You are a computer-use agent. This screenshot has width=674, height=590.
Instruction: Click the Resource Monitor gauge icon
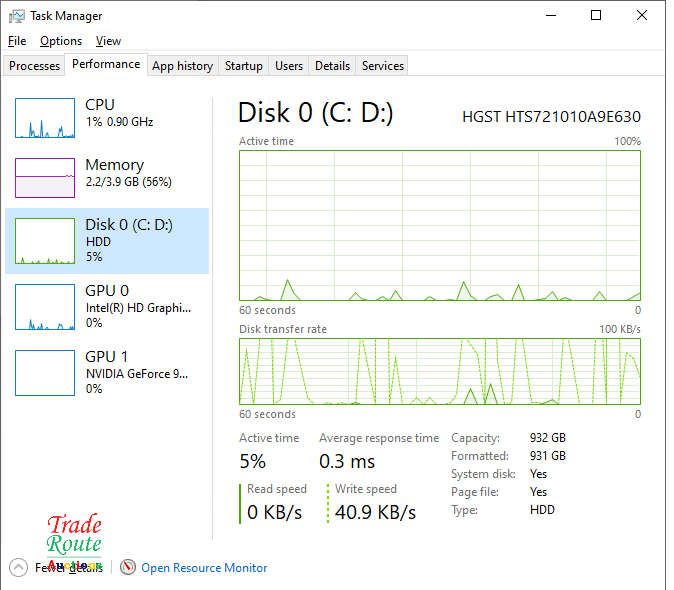coord(127,567)
